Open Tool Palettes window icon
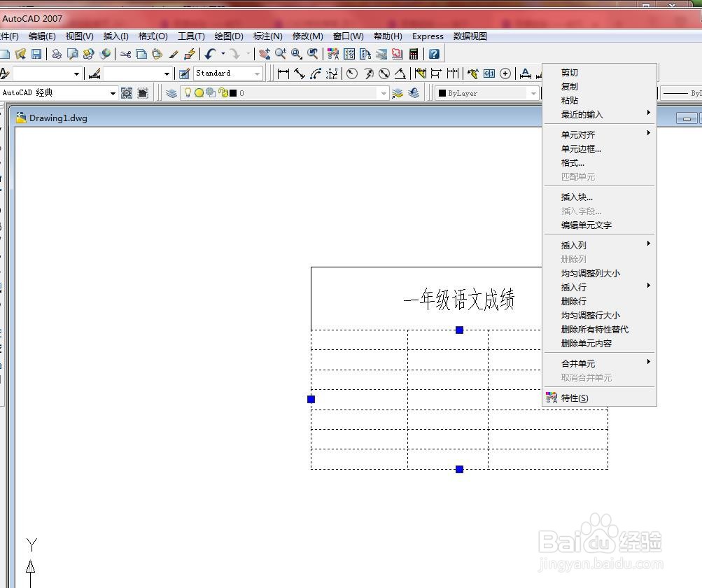702x588 pixels. coord(365,54)
